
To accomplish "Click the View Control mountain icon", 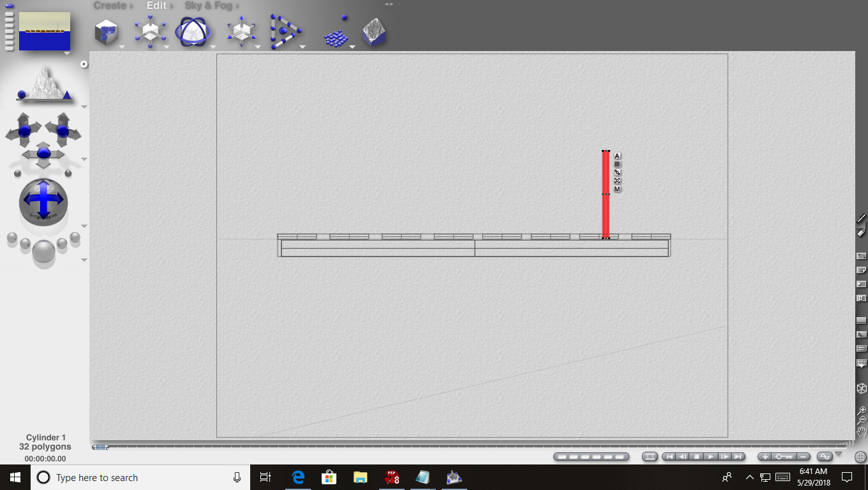I will (x=43, y=83).
